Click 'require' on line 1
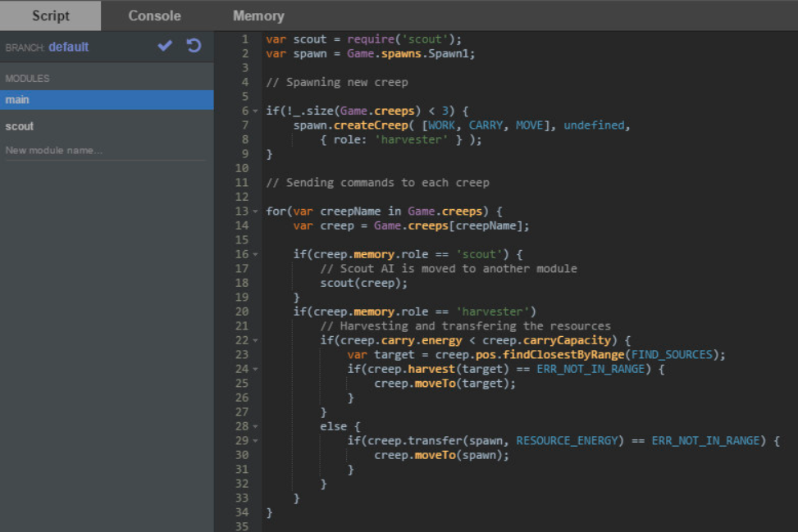The height and width of the screenshot is (532, 798). [371, 39]
